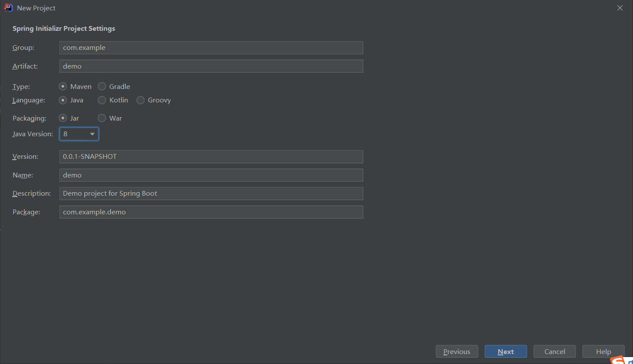
Task: Click the Artifact input field
Action: (211, 66)
